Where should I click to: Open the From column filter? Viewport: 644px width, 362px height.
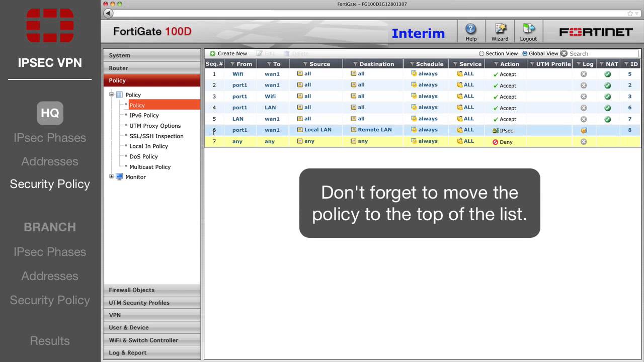(232, 64)
